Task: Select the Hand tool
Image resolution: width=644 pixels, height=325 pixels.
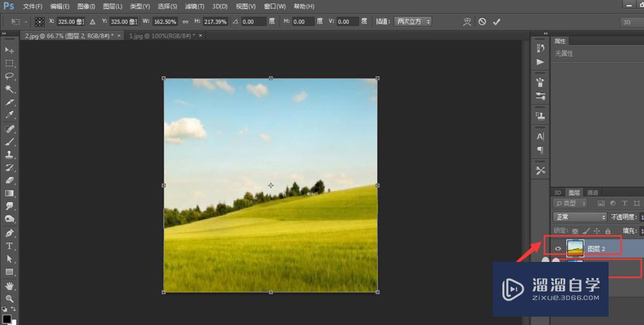Action: pos(9,286)
